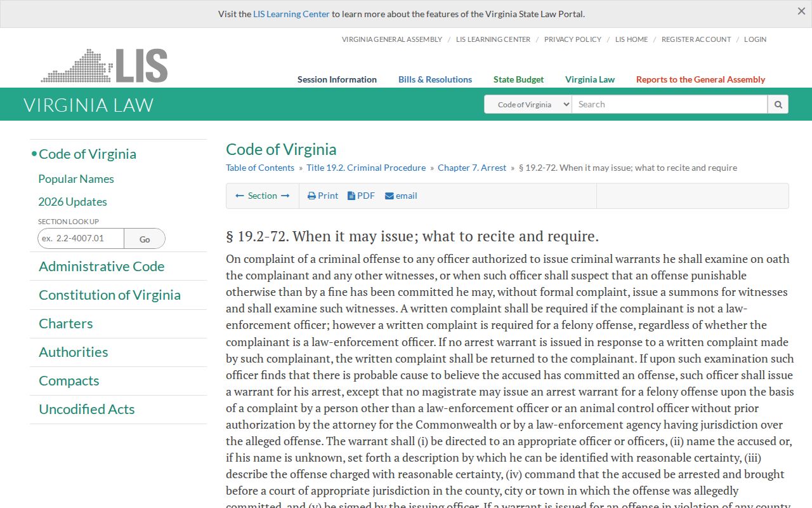Open the Virginia Law menu
Image resolution: width=812 pixels, height=508 pixels.
pyautogui.click(x=590, y=79)
